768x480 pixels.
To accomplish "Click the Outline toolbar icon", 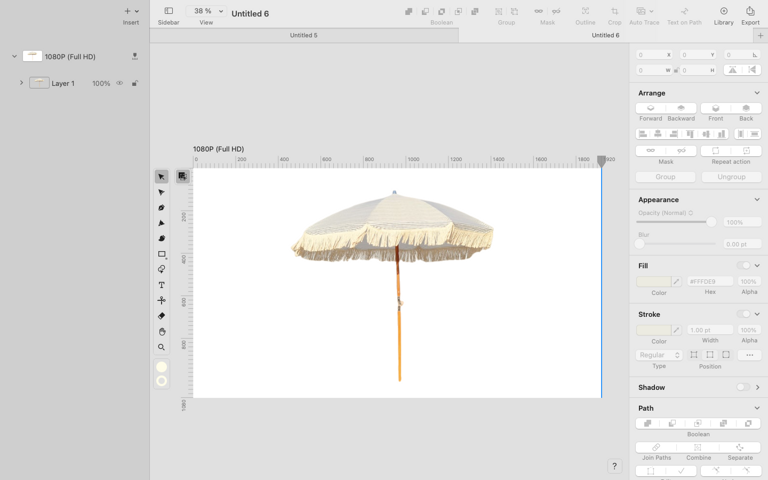I will coord(585,11).
